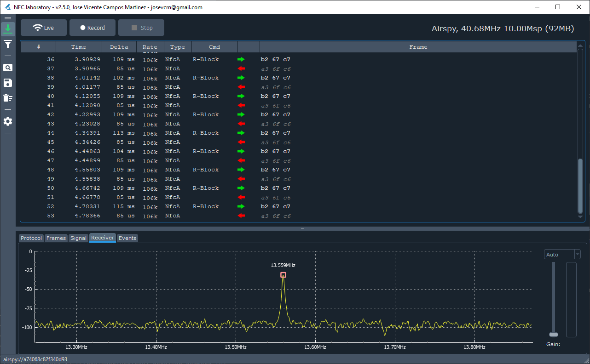Click frame data 'b2 67 c7' in row 50
The image size is (590, 364).
276,188
